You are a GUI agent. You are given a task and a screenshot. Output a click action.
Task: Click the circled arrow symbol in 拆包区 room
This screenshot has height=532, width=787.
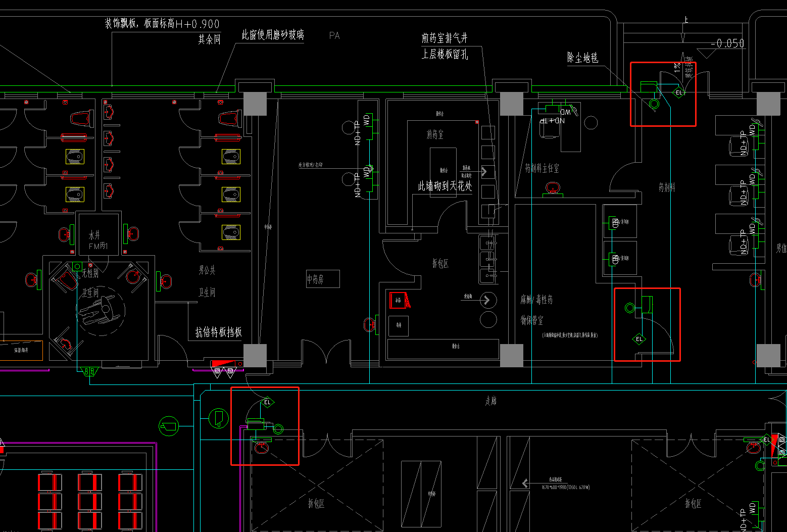click(487, 300)
